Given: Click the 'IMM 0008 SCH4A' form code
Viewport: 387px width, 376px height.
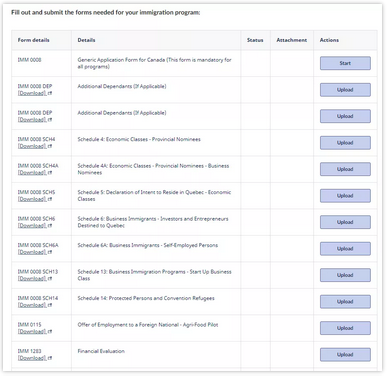Looking at the screenshot, I should pos(38,166).
